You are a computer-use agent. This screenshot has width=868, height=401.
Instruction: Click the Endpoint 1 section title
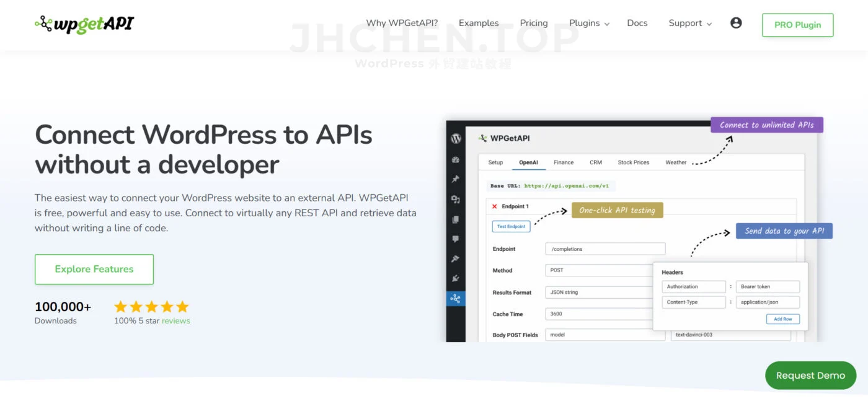coord(515,206)
